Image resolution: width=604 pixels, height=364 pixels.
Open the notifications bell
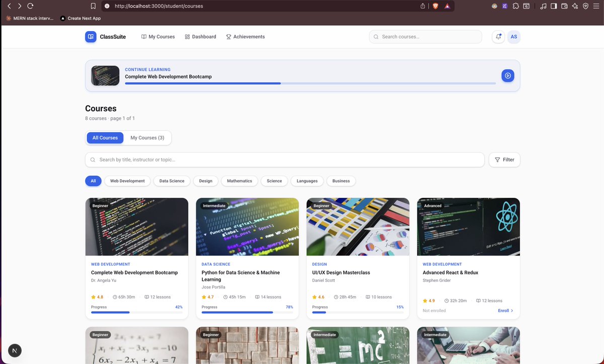pyautogui.click(x=498, y=37)
